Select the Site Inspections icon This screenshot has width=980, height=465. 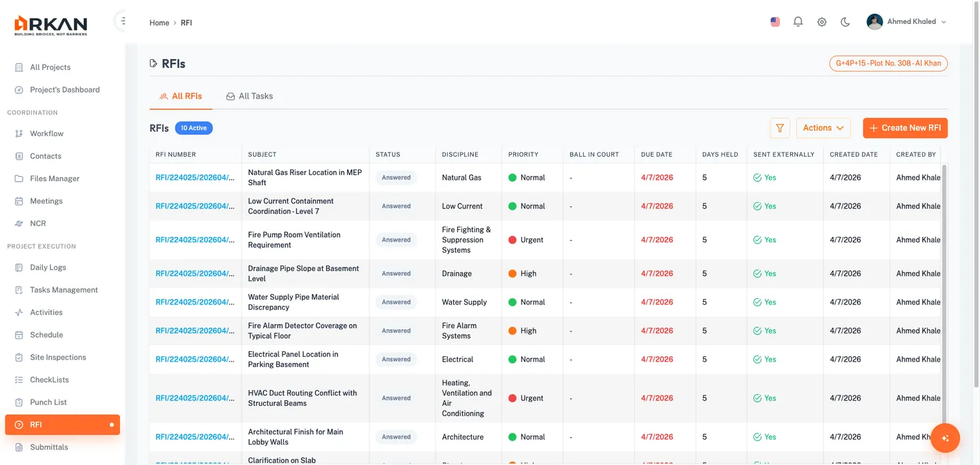18,357
